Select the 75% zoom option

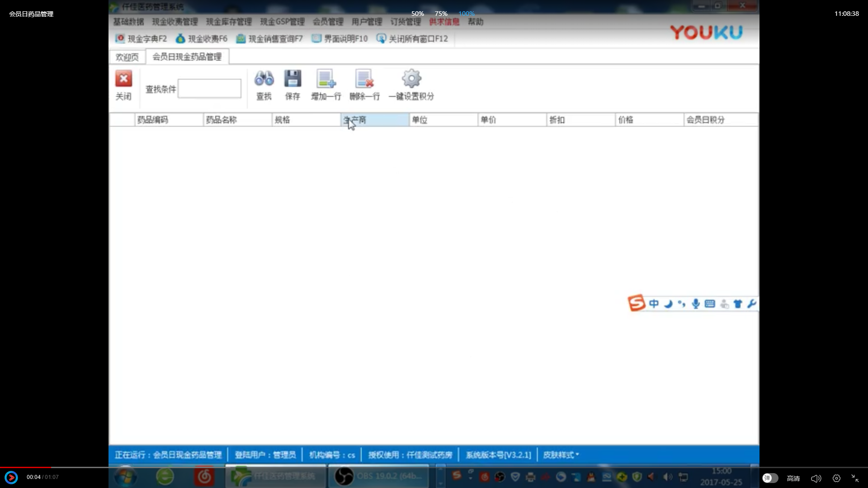coord(441,14)
